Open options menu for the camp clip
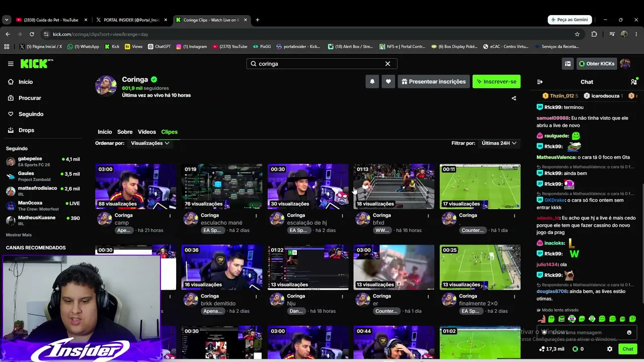 click(170, 216)
